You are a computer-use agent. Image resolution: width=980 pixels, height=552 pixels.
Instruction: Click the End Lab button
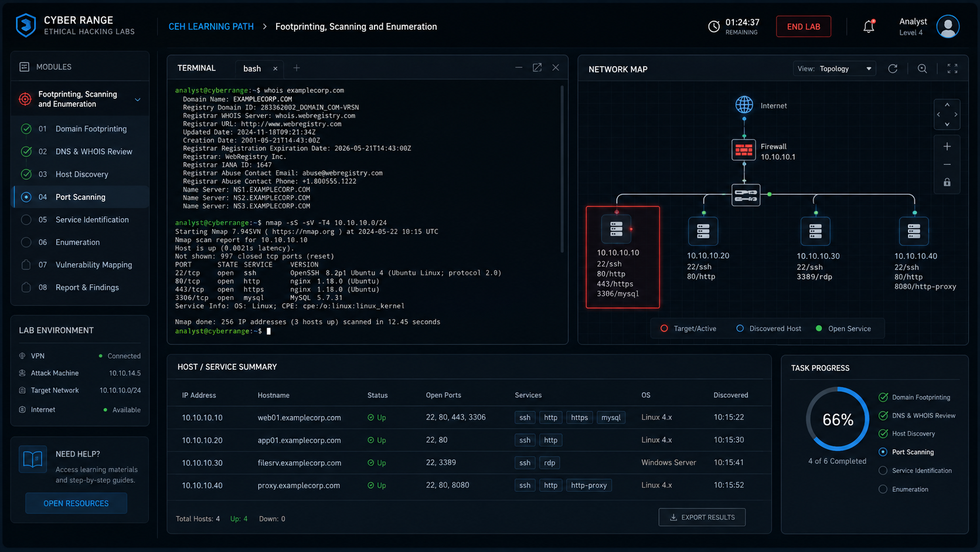click(804, 26)
